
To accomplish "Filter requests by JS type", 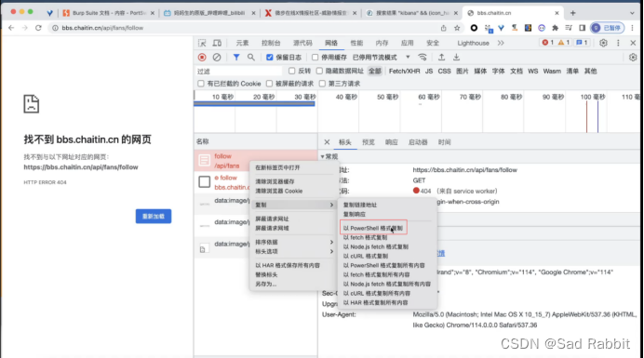I will (429, 71).
